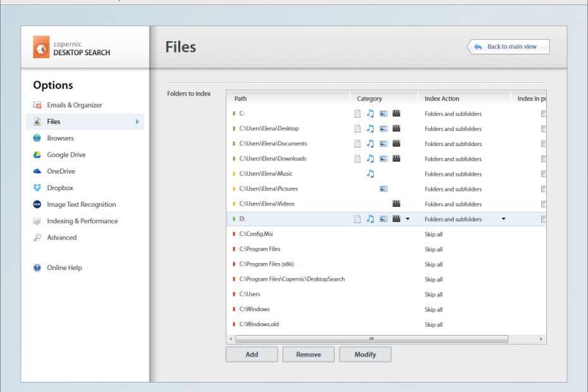Click the picture icon in Pictures folder row

pos(383,188)
